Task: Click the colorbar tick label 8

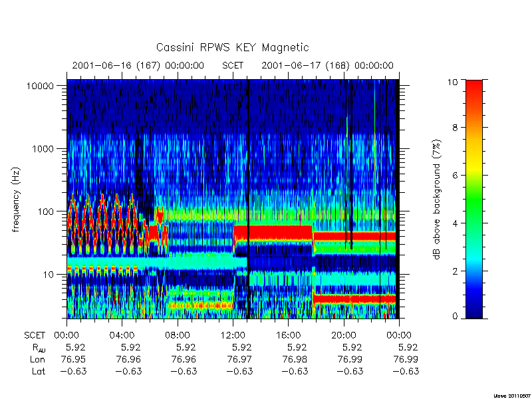Action: 454,128
